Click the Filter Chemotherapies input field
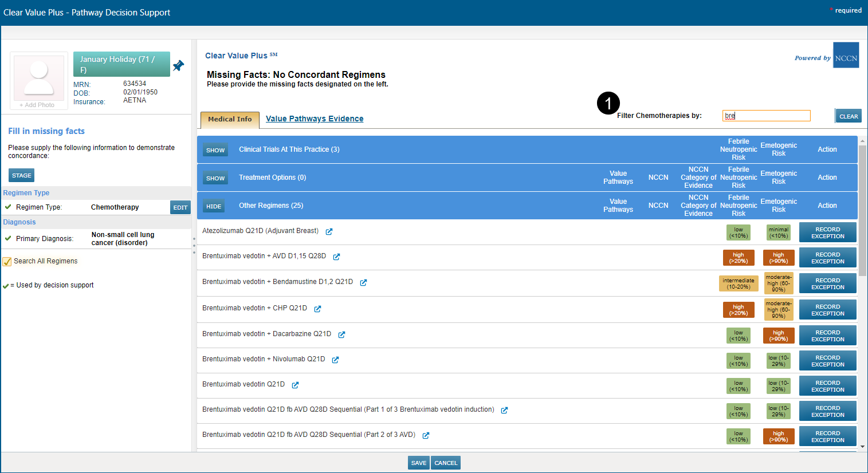This screenshot has height=473, width=868. [766, 116]
